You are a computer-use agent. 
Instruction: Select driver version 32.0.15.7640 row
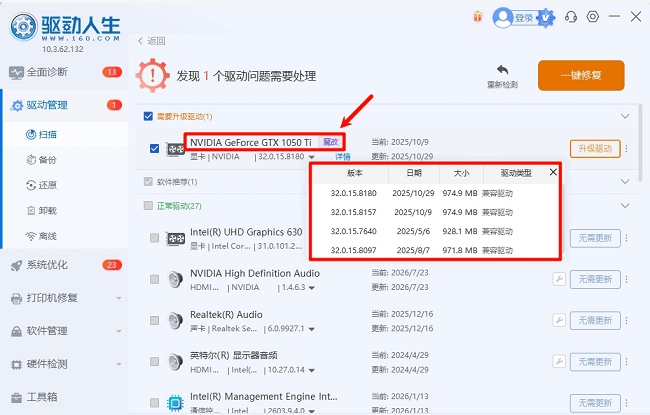[x=435, y=231]
